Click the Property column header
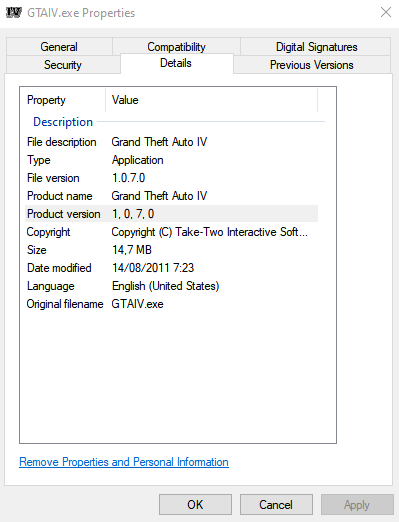This screenshot has height=522, width=399. tap(46, 100)
